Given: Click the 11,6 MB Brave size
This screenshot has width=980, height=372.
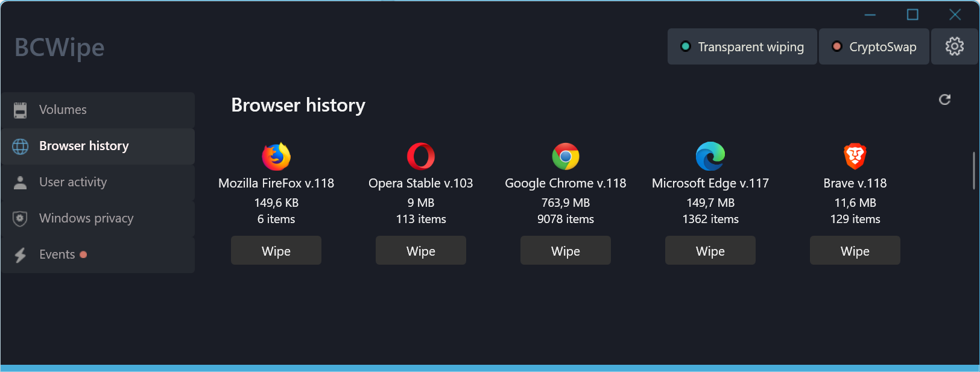Looking at the screenshot, I should point(855,203).
